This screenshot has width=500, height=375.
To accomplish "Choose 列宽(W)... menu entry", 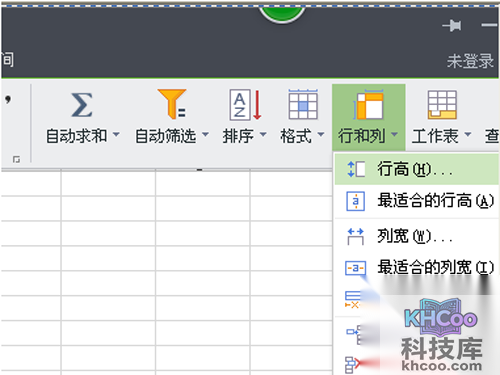I will [417, 236].
